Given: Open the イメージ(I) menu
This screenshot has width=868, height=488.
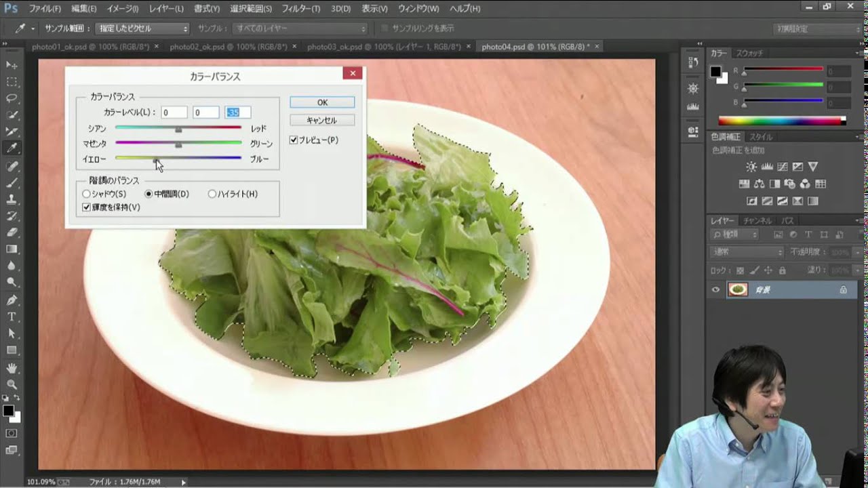Looking at the screenshot, I should pyautogui.click(x=122, y=9).
